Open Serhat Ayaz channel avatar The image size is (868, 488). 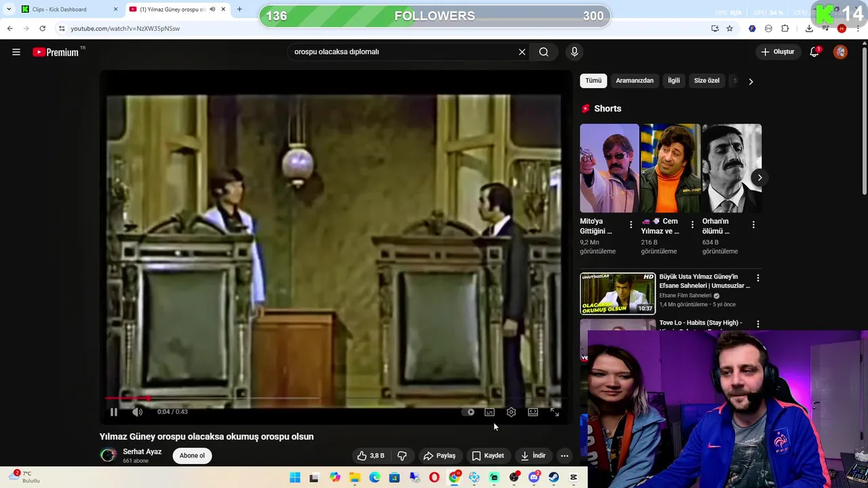(108, 455)
